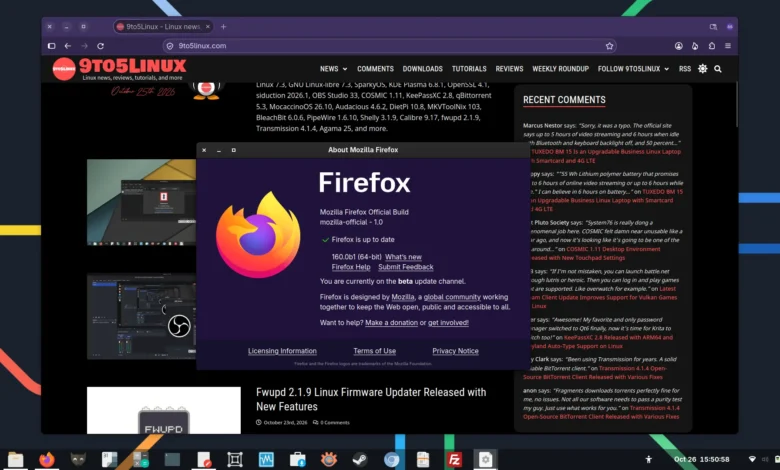Close the 9to5Linux tab

click(x=208, y=27)
